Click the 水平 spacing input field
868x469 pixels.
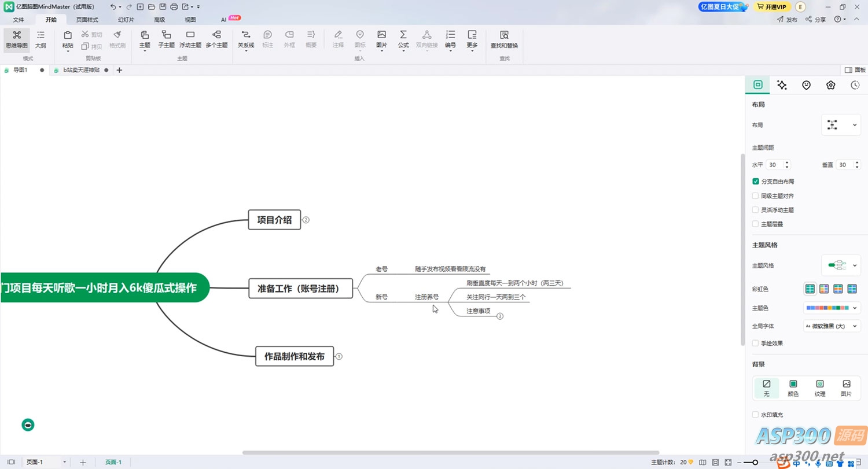[x=778, y=165]
